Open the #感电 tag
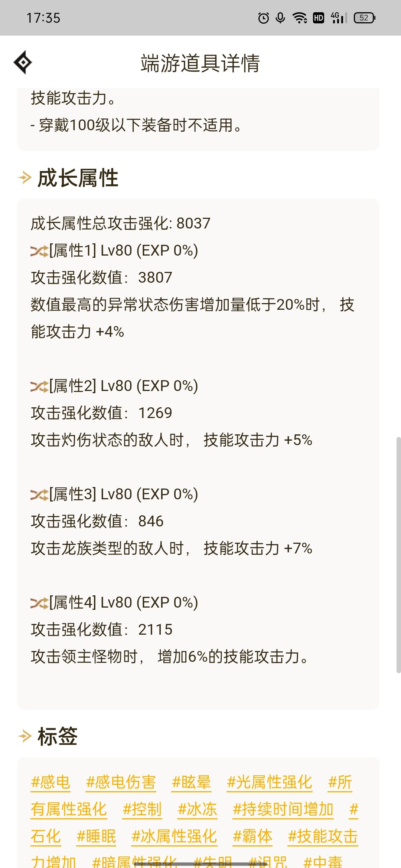The height and width of the screenshot is (868, 401). 50,782
